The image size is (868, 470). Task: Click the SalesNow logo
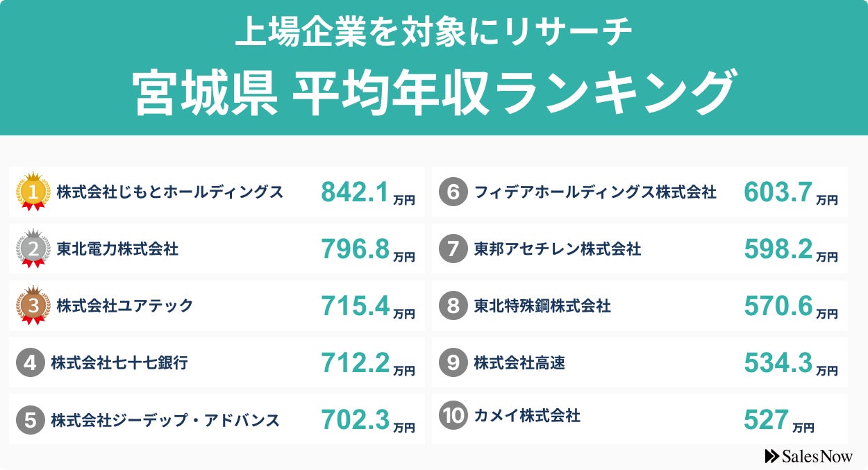[808, 456]
